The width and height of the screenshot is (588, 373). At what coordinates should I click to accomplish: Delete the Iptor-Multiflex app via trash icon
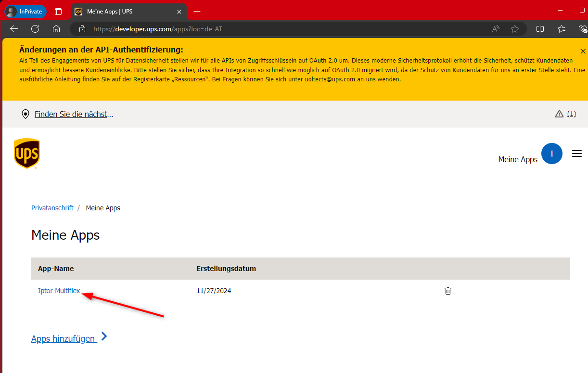pos(447,291)
